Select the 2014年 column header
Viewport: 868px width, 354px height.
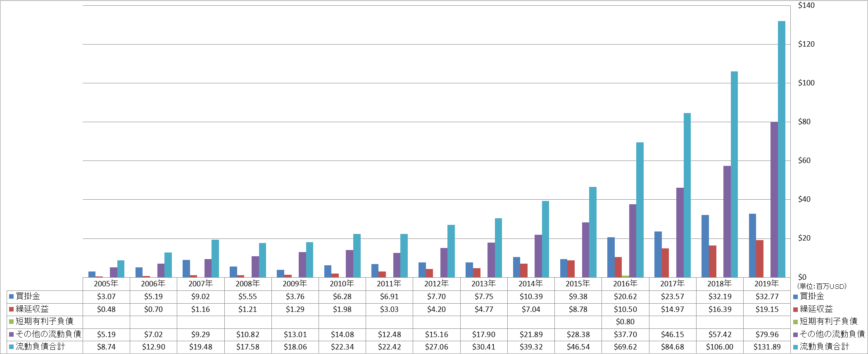(531, 284)
